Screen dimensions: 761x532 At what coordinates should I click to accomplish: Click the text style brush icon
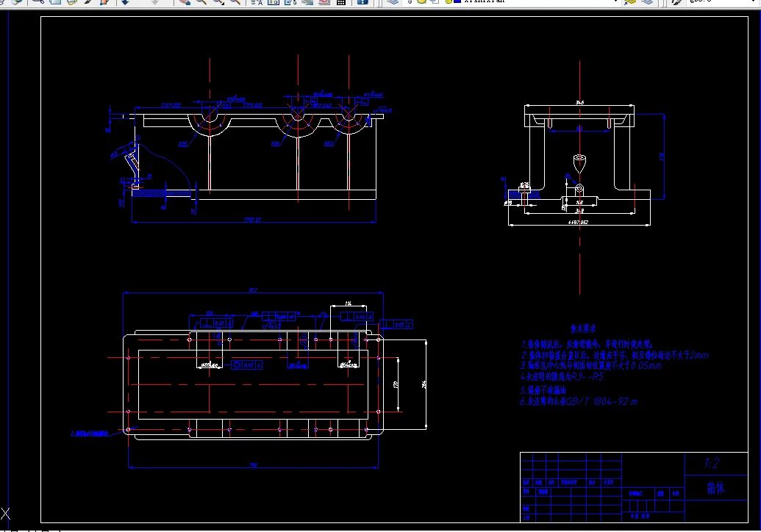[x=676, y=1]
